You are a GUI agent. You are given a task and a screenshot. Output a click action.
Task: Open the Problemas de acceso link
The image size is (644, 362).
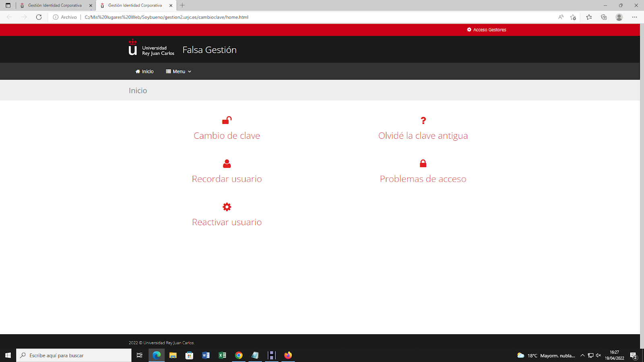click(x=423, y=179)
